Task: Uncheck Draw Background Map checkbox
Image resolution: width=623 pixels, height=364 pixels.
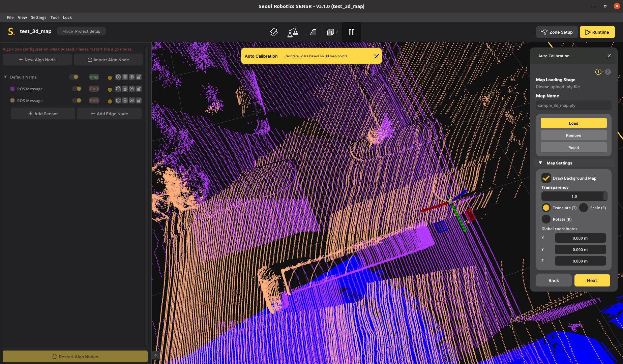Action: [x=546, y=178]
